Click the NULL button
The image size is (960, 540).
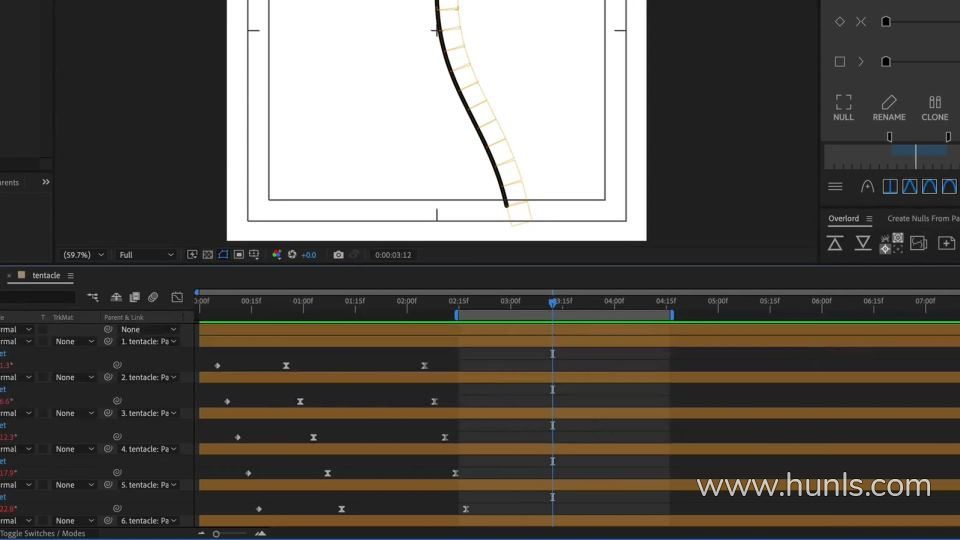click(843, 107)
